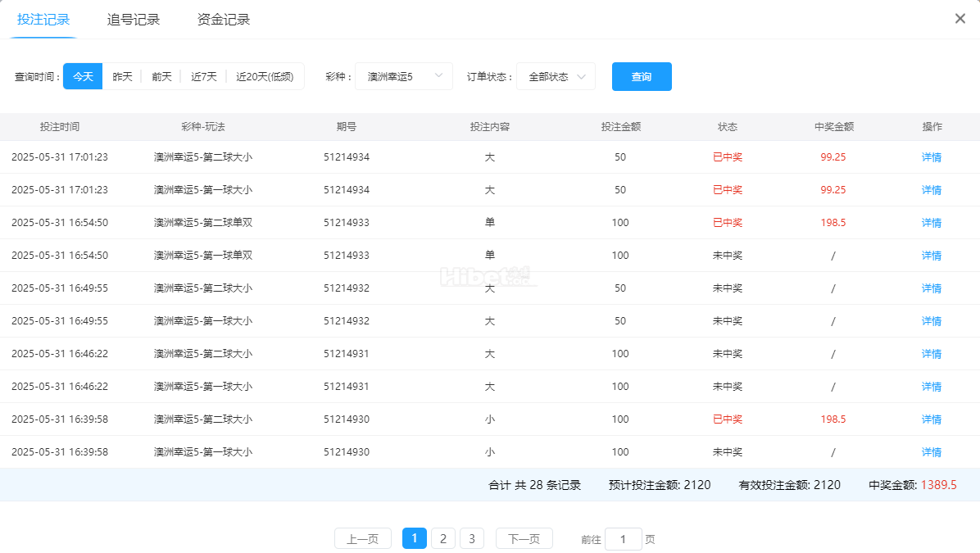The width and height of the screenshot is (980, 553).
Task: Open the 彩种 lottery type dropdown
Action: [403, 76]
